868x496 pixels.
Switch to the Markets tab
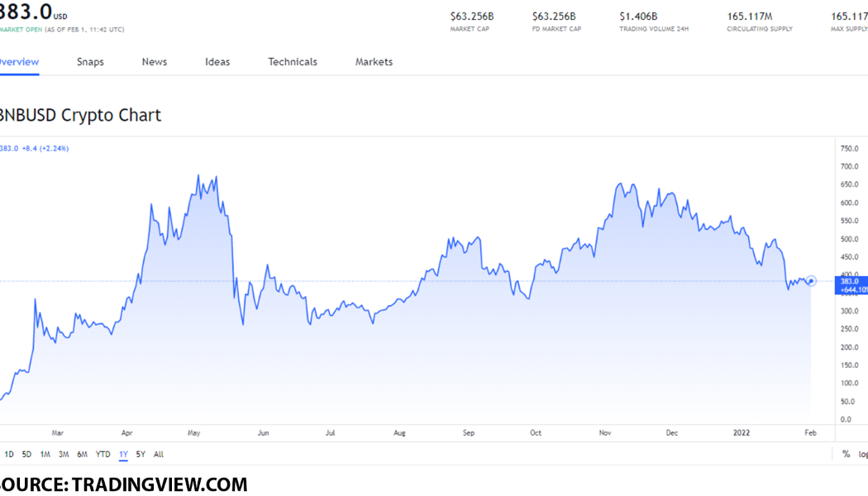(x=374, y=62)
